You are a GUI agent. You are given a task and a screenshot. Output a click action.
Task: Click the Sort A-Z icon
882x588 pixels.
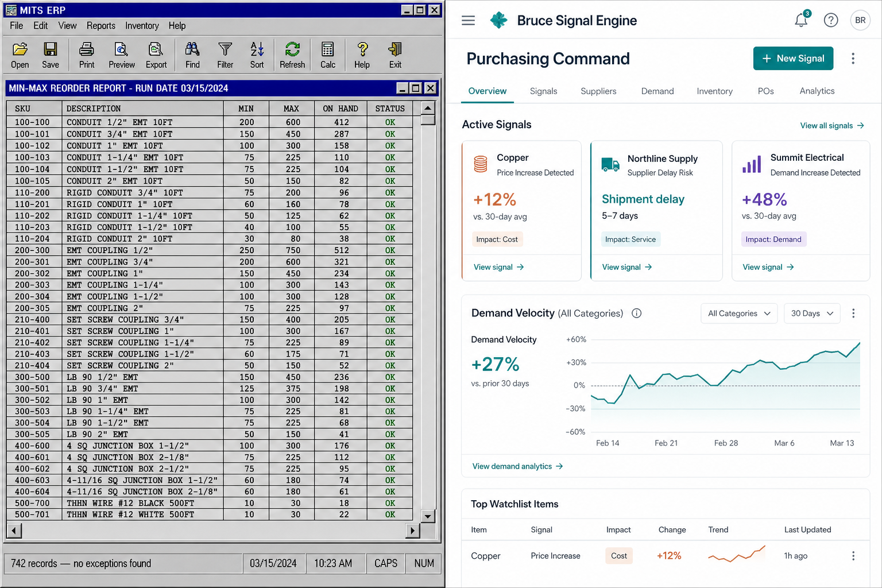pyautogui.click(x=257, y=55)
